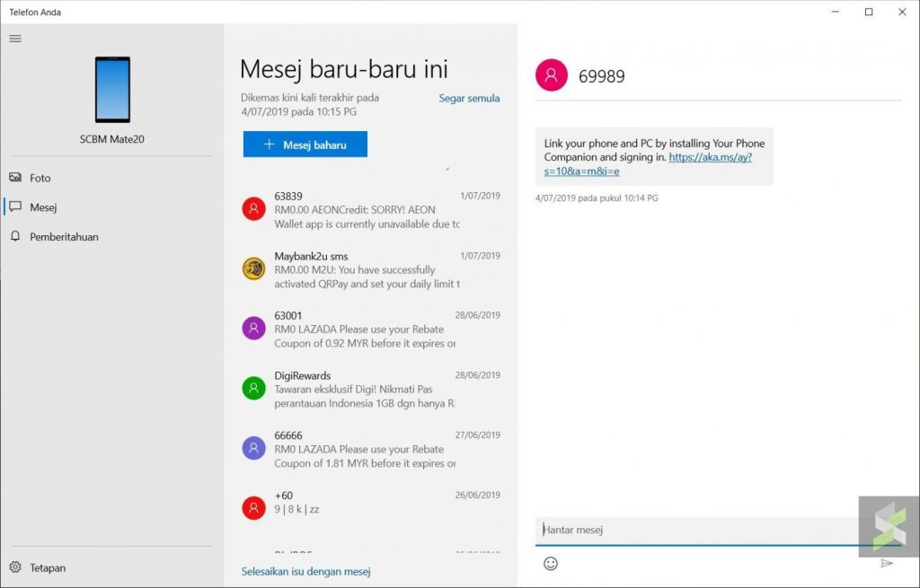Open the DigiRewards conversation
The image size is (920, 588).
[x=371, y=390]
